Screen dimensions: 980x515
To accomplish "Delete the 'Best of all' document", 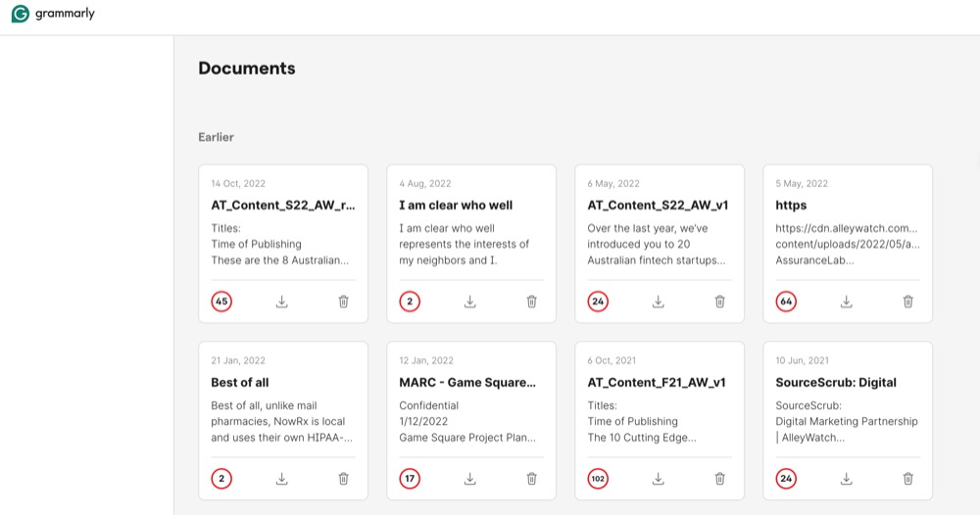I will tap(343, 479).
